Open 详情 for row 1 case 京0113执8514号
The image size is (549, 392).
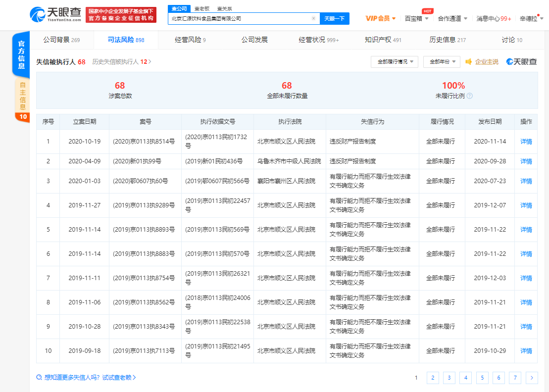(526, 142)
